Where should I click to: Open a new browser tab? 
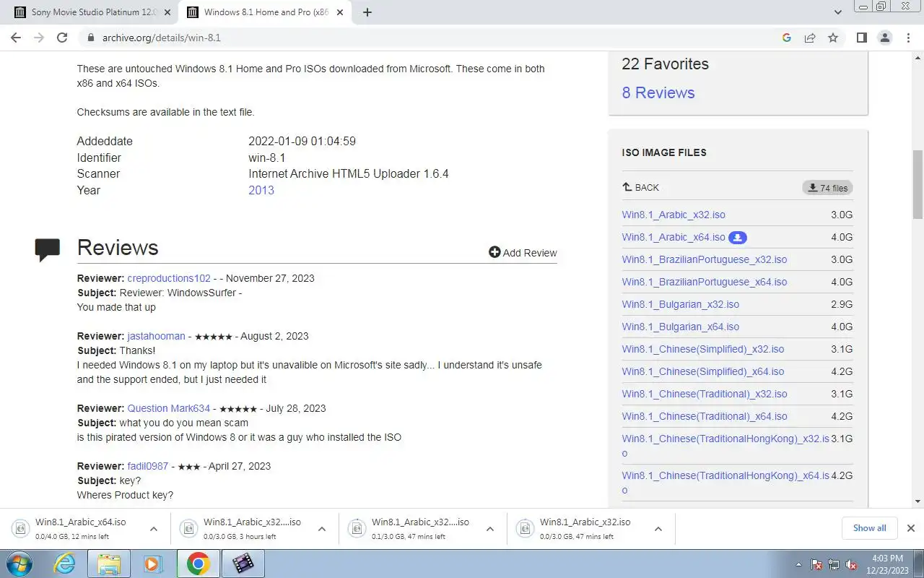tap(367, 12)
